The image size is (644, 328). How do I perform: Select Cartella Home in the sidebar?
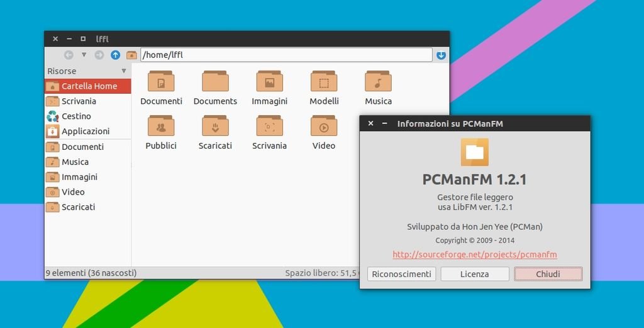87,86
